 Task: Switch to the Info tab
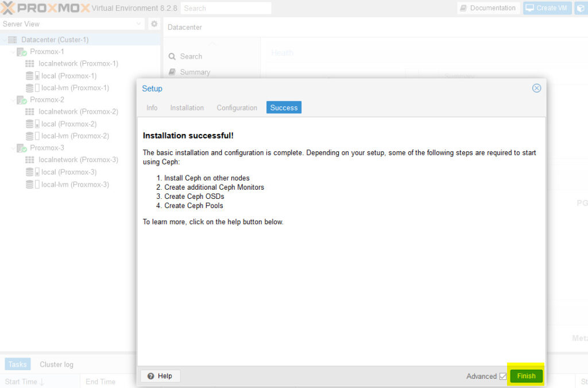click(152, 107)
